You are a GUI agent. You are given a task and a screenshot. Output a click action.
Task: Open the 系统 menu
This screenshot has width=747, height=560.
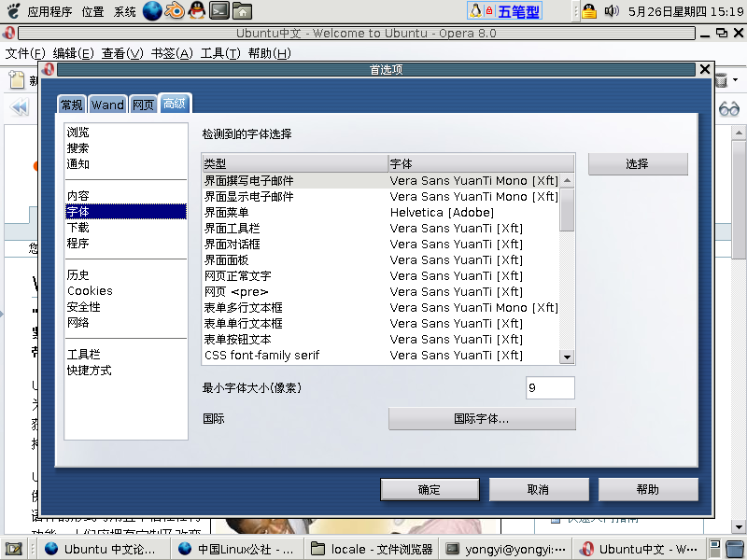125,11
